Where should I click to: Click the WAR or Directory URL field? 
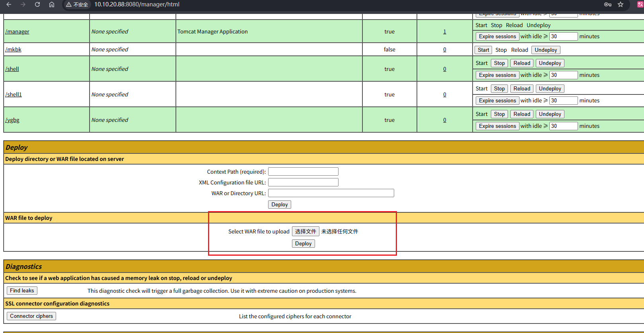click(331, 193)
